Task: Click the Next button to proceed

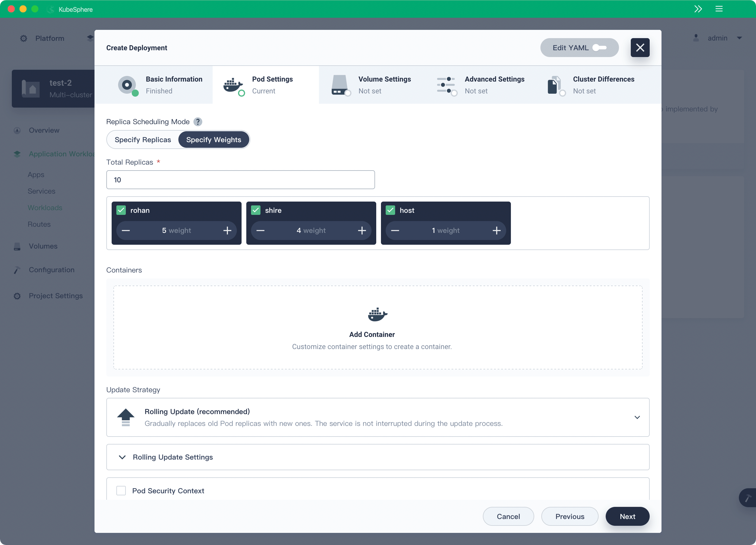Action: [x=627, y=516]
